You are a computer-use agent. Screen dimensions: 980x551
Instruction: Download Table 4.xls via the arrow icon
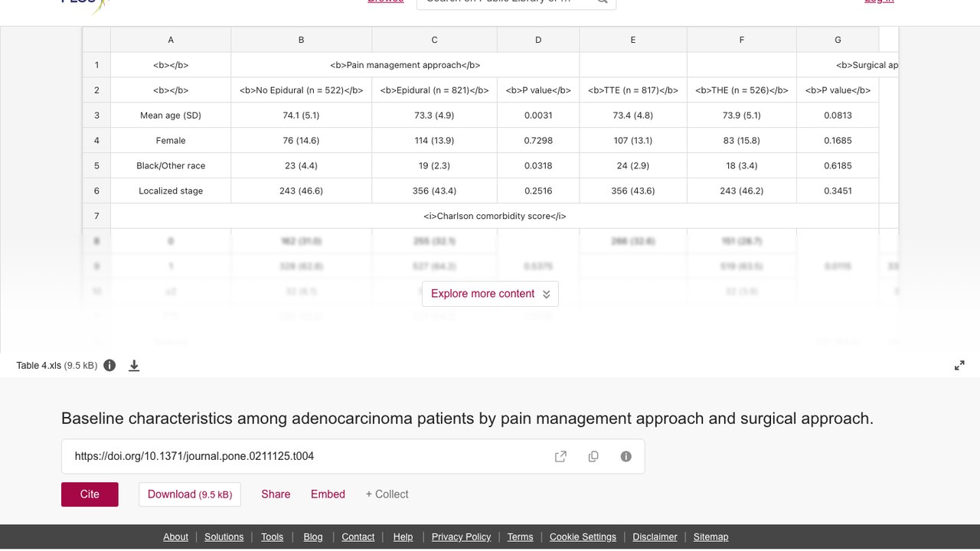click(134, 366)
